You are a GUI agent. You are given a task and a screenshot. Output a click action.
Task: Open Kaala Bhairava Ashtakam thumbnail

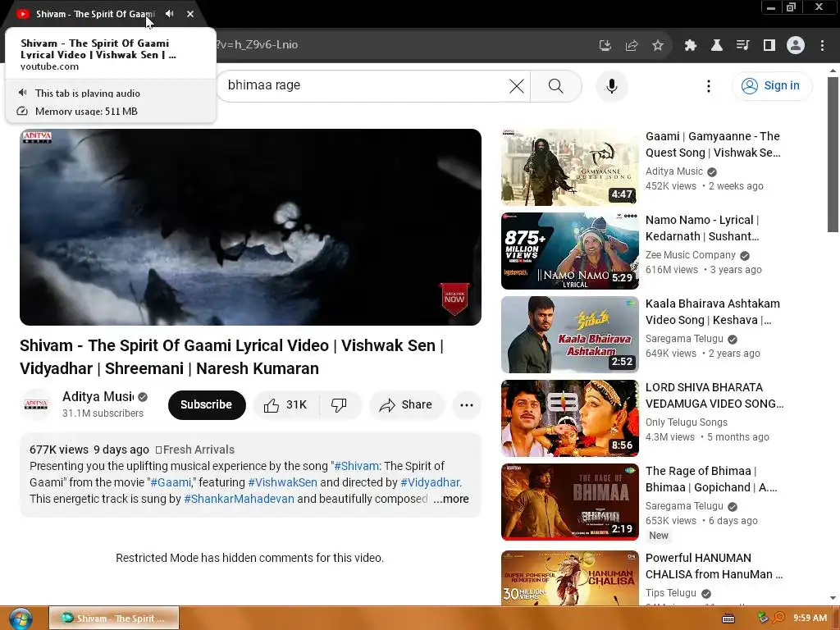click(x=570, y=335)
